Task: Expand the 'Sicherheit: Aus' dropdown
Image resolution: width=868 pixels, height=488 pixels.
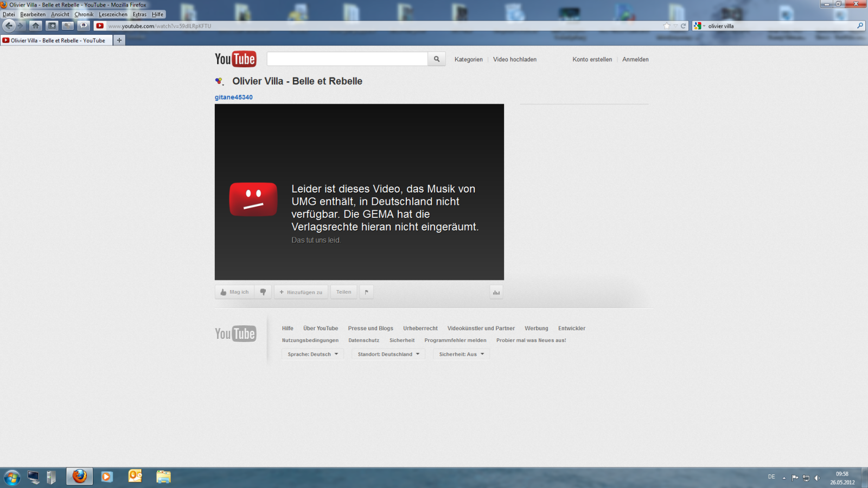Action: [461, 354]
